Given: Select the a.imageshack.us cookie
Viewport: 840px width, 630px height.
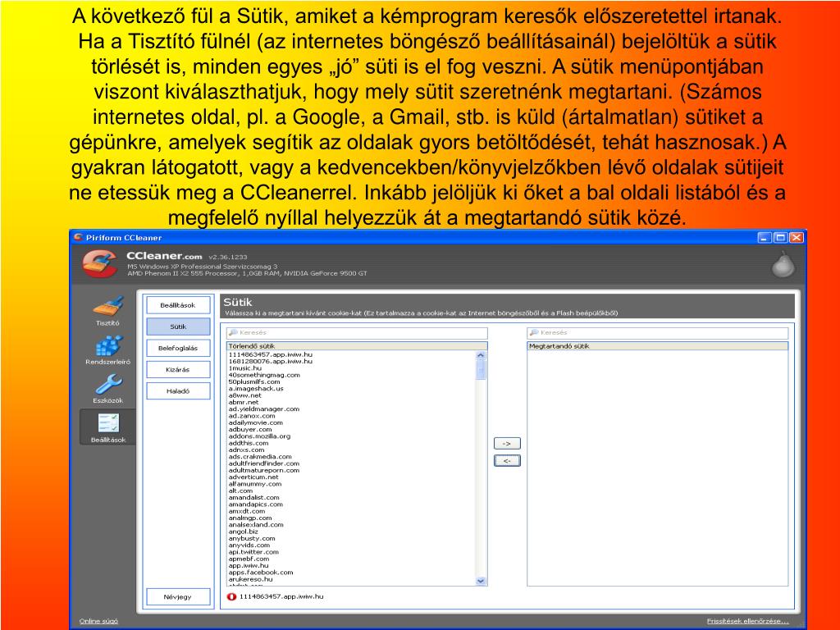Looking at the screenshot, I should (x=256, y=389).
